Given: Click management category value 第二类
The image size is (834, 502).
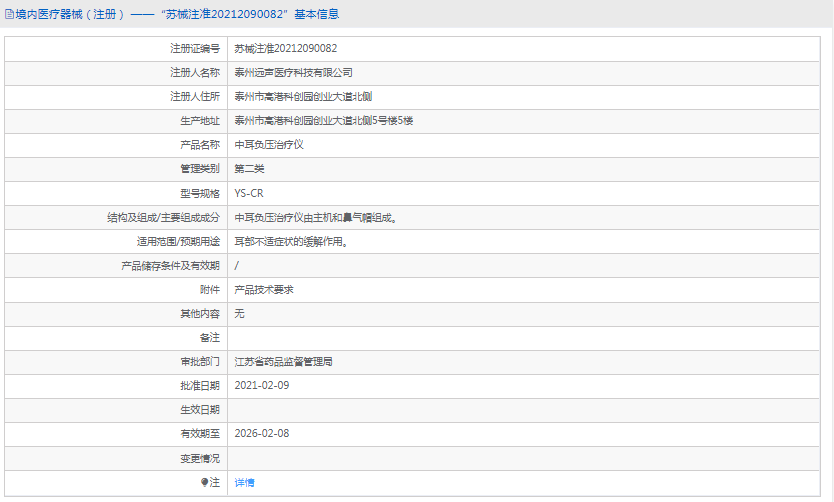Looking at the screenshot, I should tap(249, 169).
